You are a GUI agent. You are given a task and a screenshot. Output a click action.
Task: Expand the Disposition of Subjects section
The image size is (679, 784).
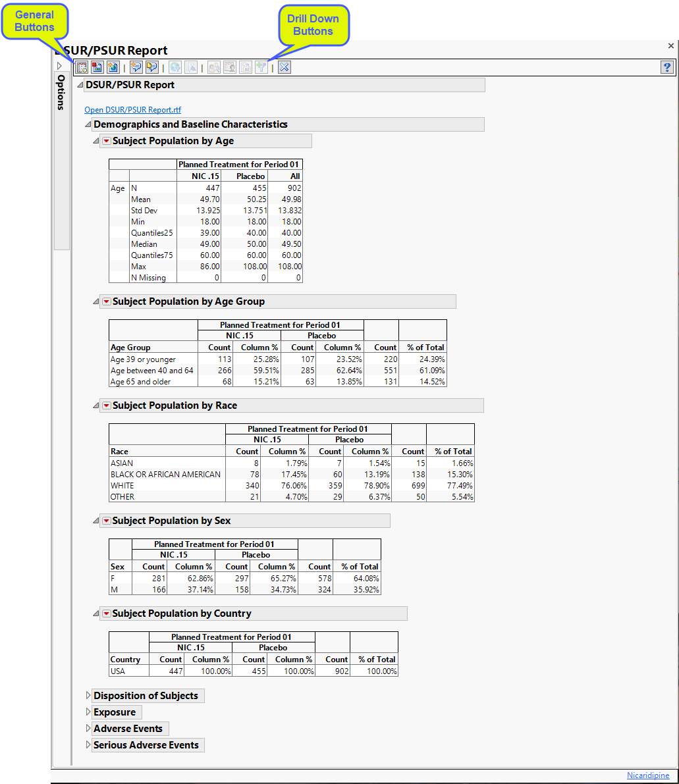[88, 696]
